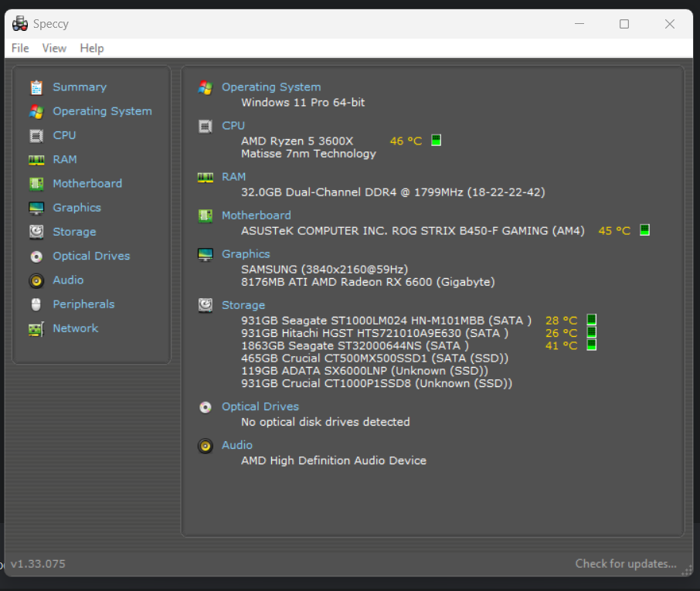The image size is (700, 591).
Task: Click the Peripherals mouse icon in sidebar
Action: tap(36, 304)
